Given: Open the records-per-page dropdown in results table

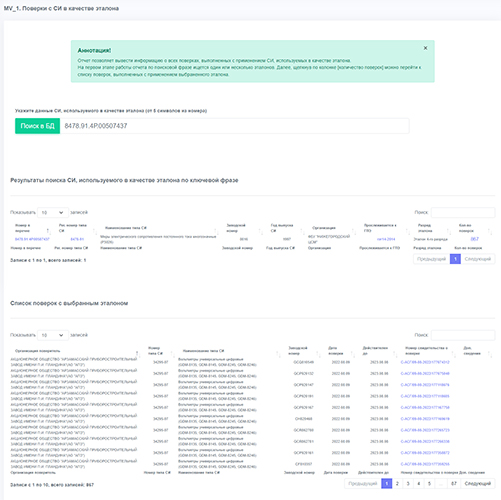Looking at the screenshot, I should (x=53, y=213).
